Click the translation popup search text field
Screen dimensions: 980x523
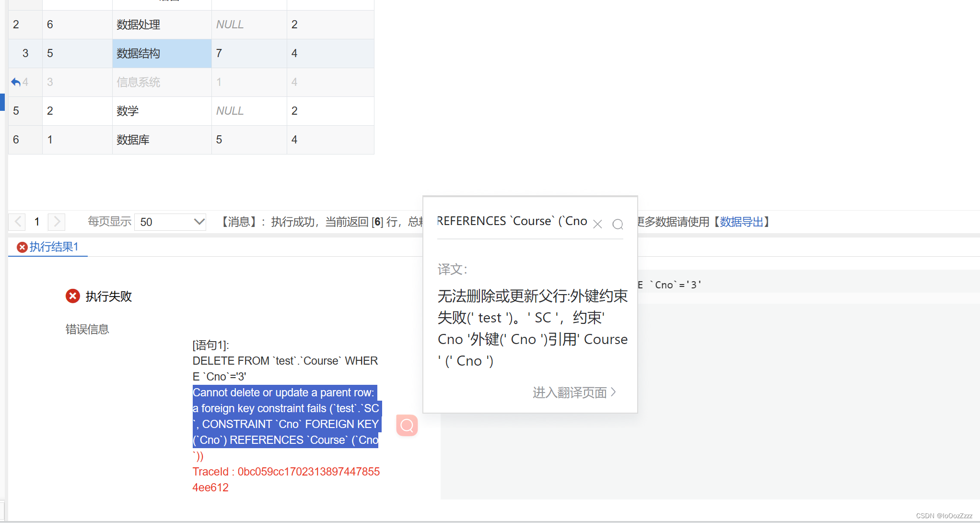tap(512, 221)
